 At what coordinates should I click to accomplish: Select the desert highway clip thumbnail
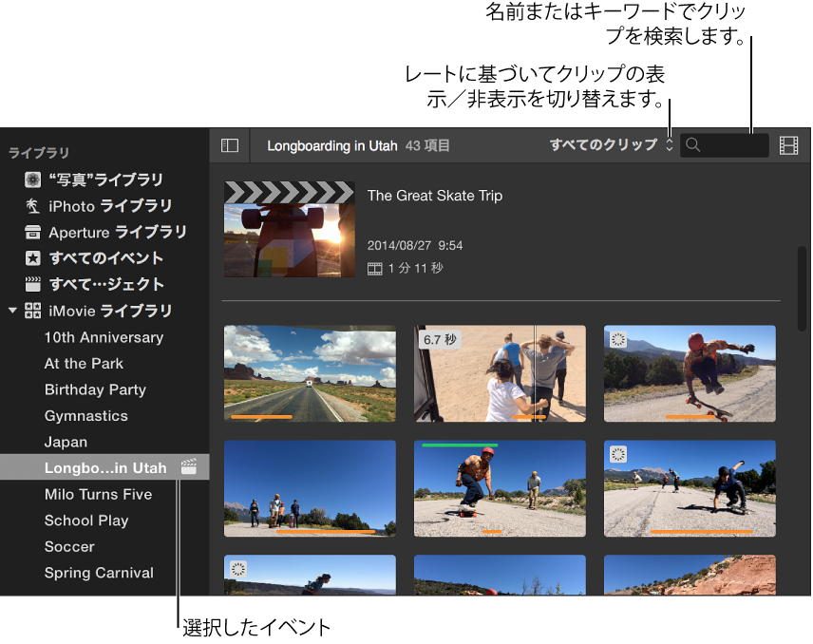tap(310, 373)
